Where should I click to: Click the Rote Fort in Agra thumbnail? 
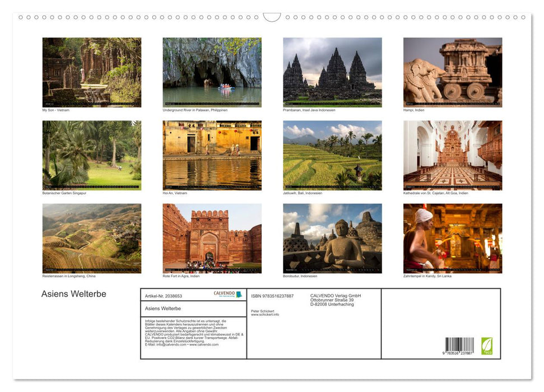point(212,238)
